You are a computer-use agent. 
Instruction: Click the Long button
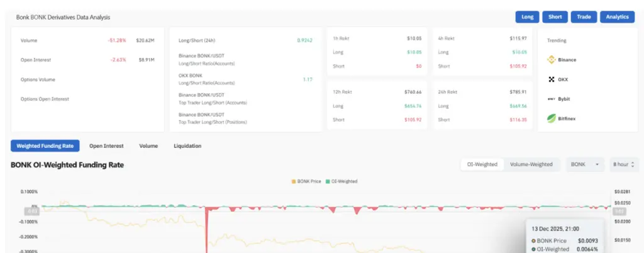tap(528, 17)
